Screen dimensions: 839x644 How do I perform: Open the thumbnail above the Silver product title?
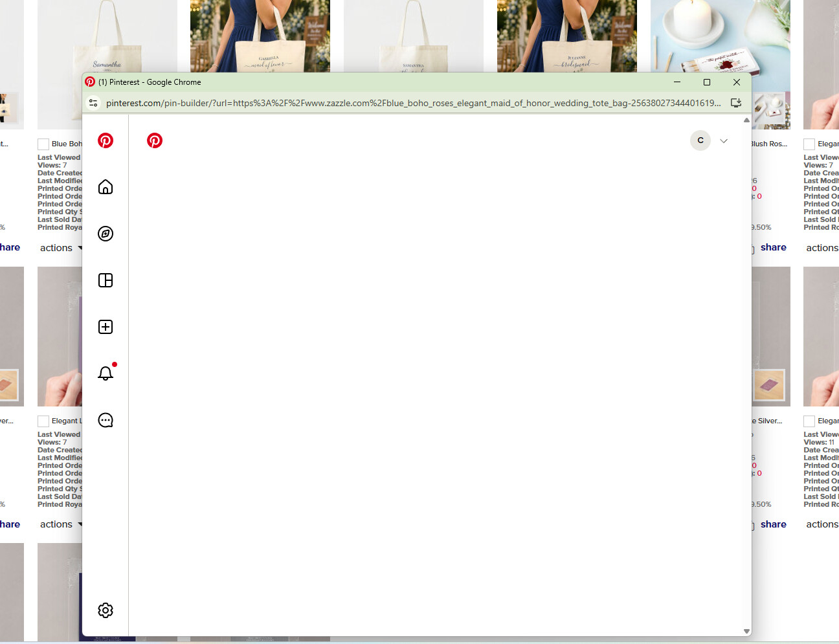(x=771, y=337)
